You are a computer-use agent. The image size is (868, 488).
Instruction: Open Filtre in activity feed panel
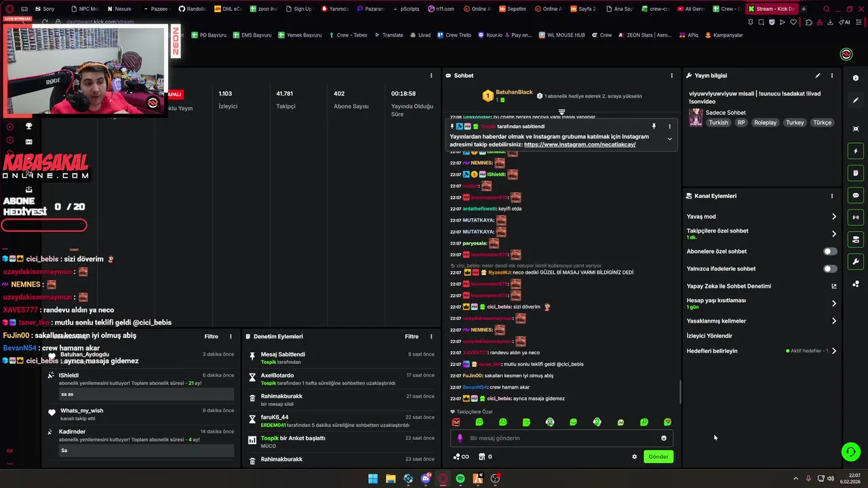pyautogui.click(x=212, y=337)
